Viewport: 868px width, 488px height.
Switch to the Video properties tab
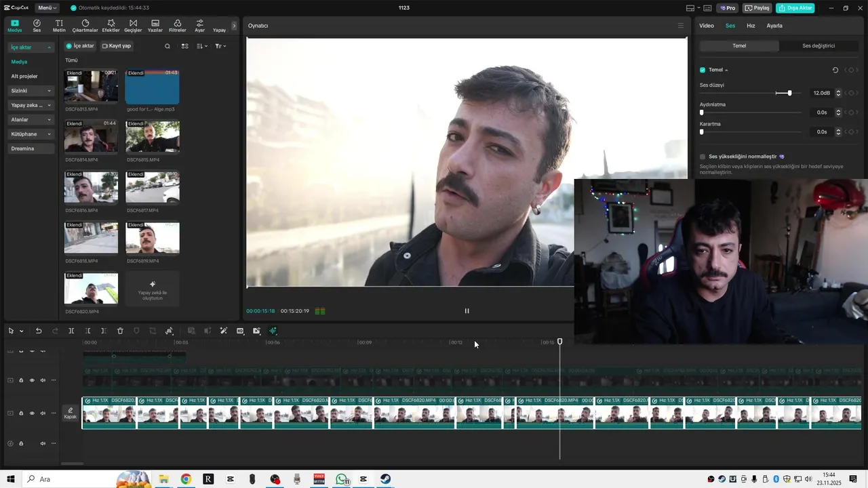(x=707, y=26)
